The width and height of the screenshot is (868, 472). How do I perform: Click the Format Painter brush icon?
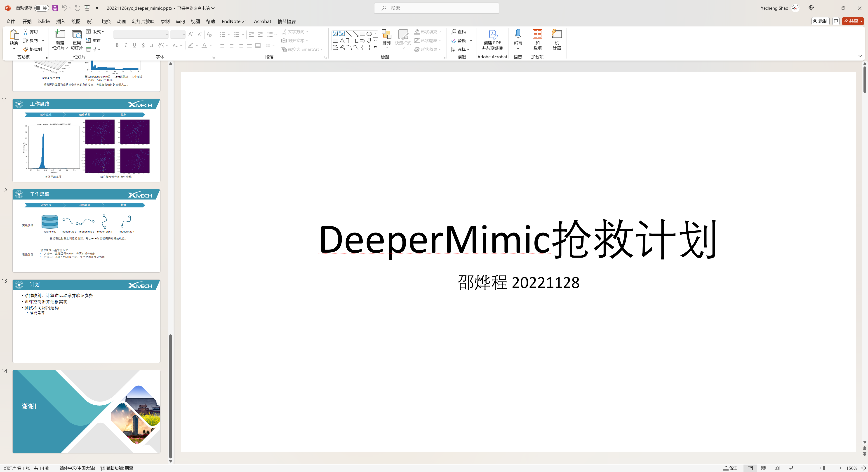26,49
